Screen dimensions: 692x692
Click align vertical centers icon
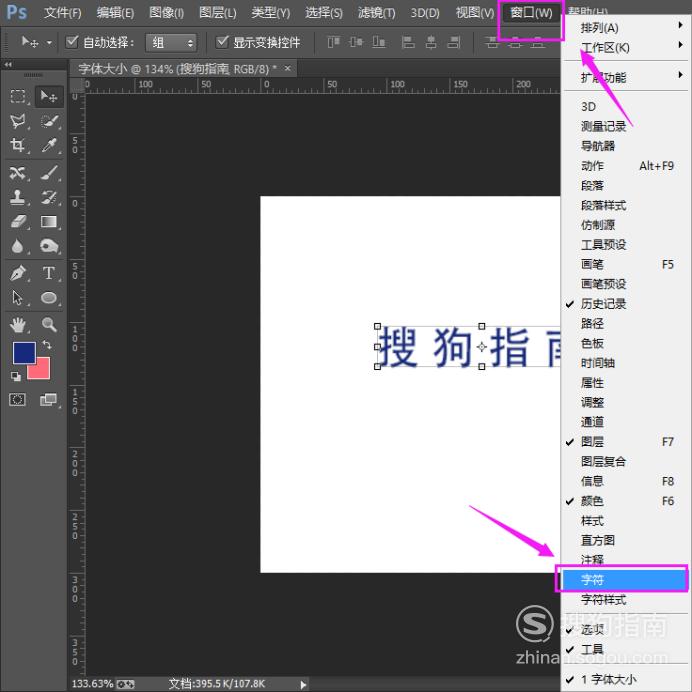click(356, 42)
